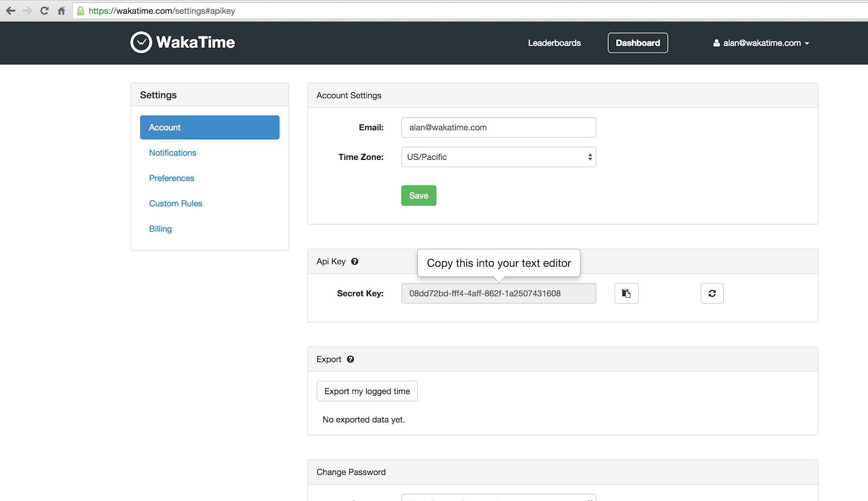Click the browser back arrow
The height and width of the screenshot is (501, 868).
point(11,11)
